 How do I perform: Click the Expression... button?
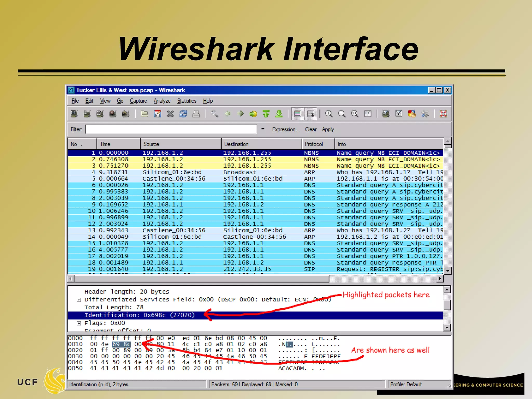click(x=286, y=129)
